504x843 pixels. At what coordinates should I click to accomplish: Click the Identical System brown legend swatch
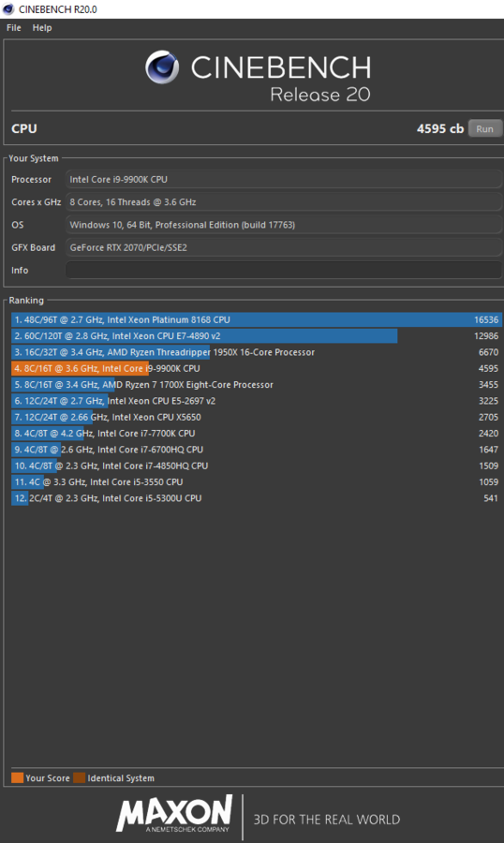(79, 777)
